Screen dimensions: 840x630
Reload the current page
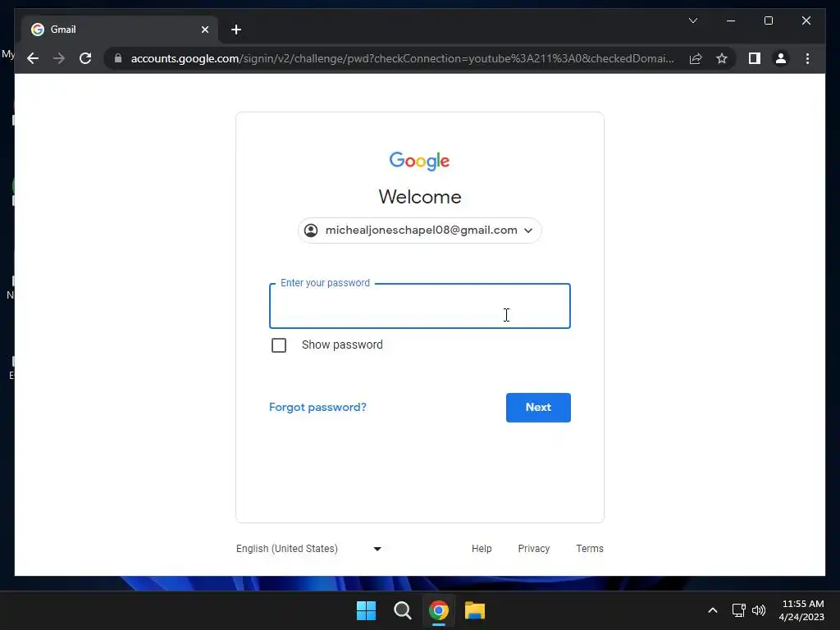[85, 58]
